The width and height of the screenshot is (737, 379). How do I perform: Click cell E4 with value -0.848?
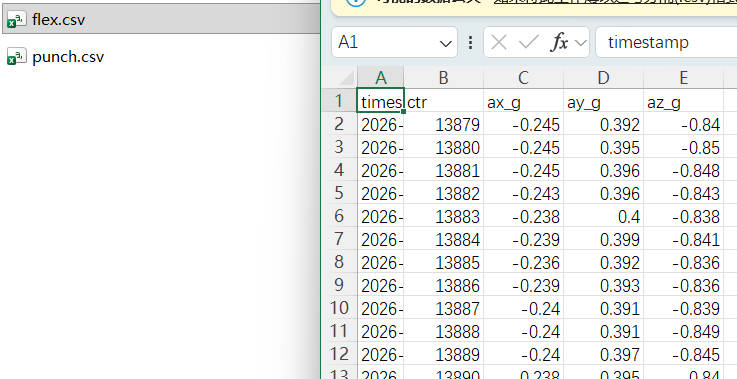coord(683,170)
